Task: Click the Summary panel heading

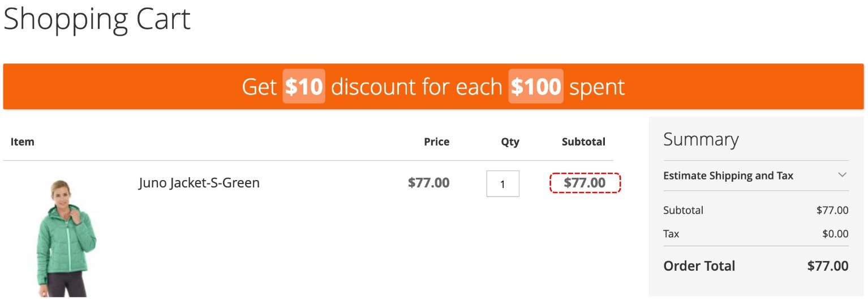Action: 701,139
